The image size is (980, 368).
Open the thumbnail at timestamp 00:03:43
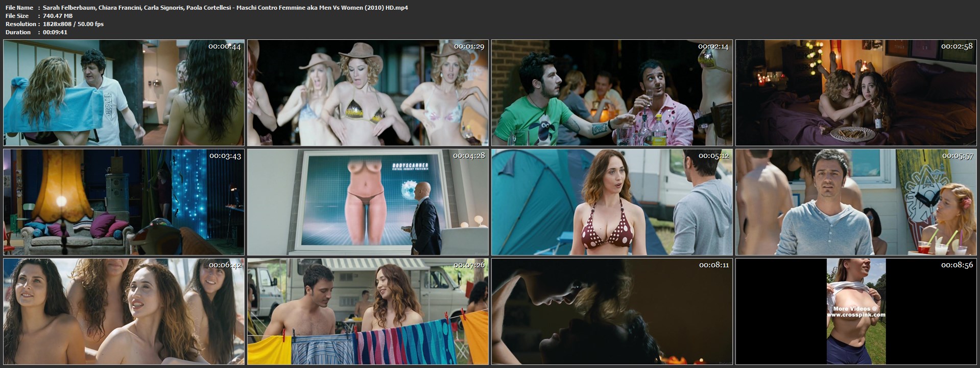tap(124, 202)
